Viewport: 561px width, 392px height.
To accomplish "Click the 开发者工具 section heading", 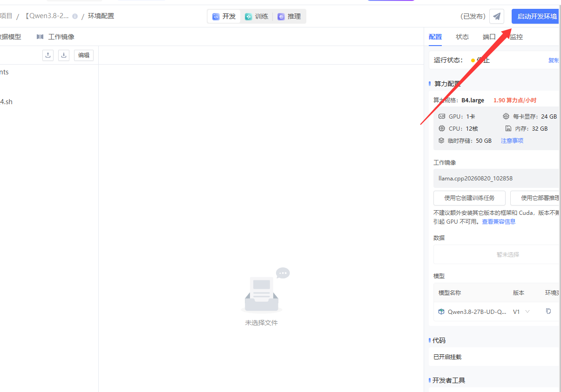I will (x=449, y=380).
